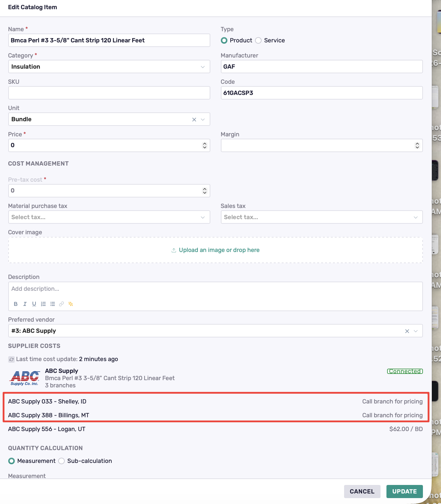Click the Upload an image link
This screenshot has width=441, height=504.
(216, 250)
